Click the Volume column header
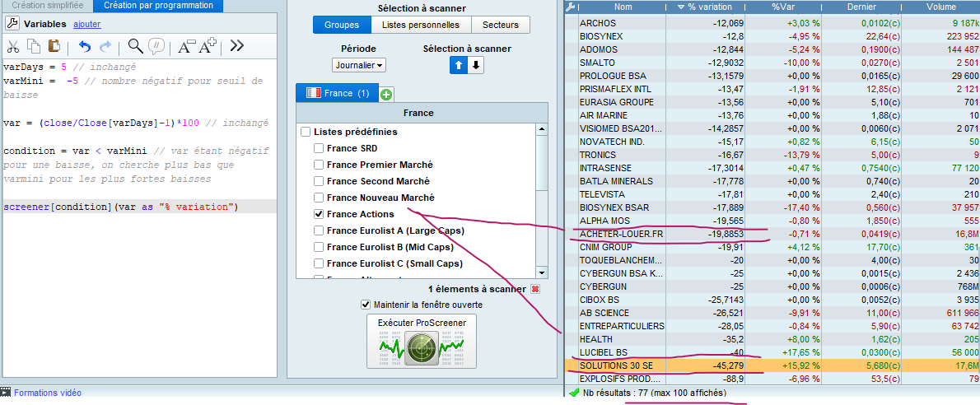The image size is (980, 405). click(941, 7)
